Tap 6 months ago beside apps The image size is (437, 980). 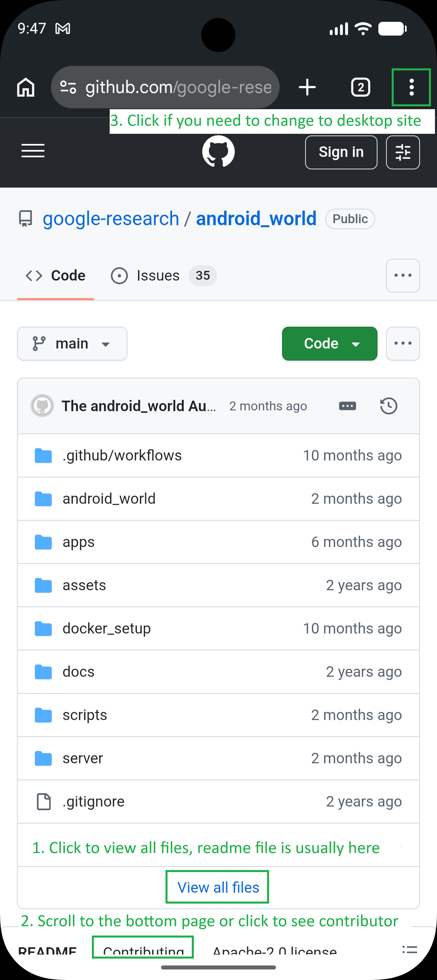(x=356, y=542)
